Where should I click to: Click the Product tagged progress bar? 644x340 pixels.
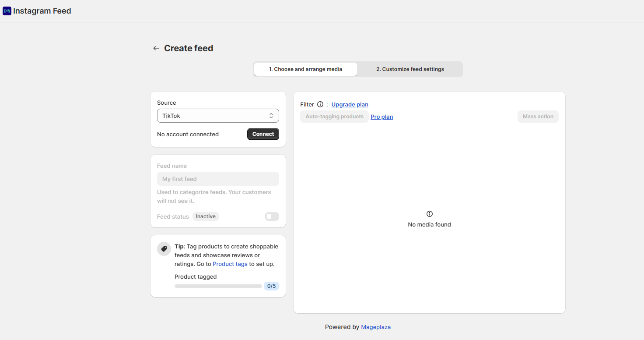pos(218,286)
